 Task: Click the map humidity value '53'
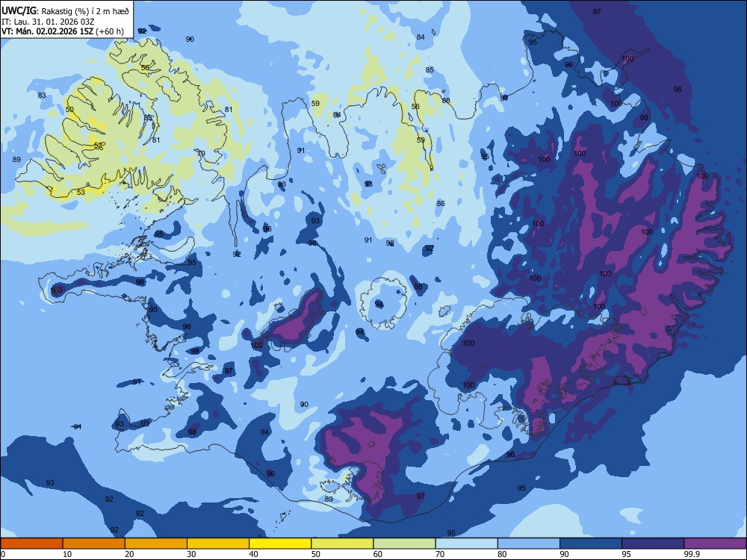click(81, 193)
